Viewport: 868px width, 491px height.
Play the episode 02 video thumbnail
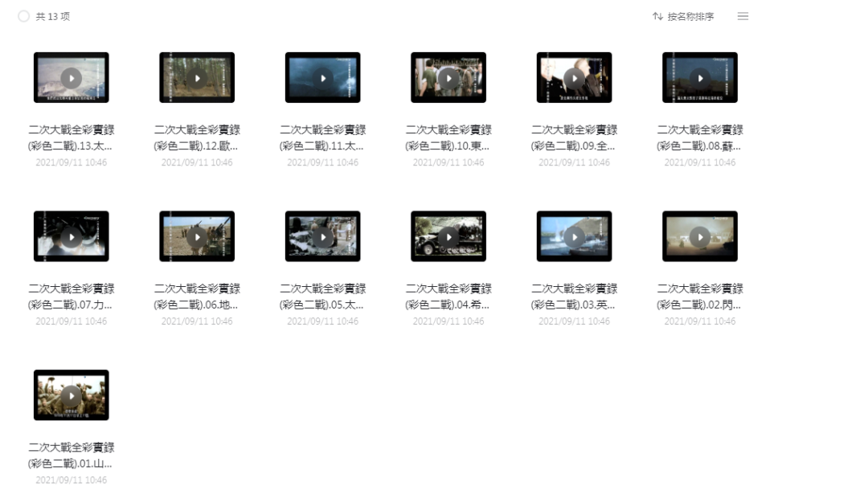pos(700,237)
